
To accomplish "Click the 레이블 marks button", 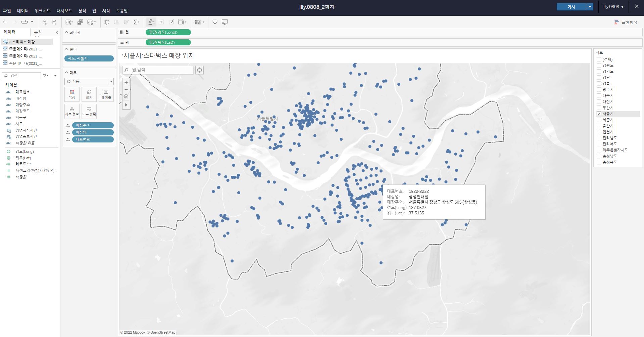I will pyautogui.click(x=106, y=94).
